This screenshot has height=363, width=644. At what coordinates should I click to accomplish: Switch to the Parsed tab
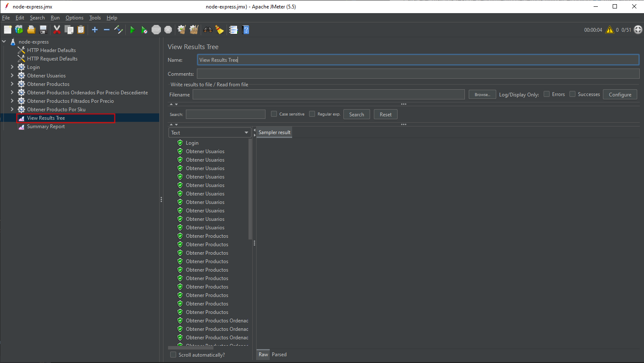(279, 355)
